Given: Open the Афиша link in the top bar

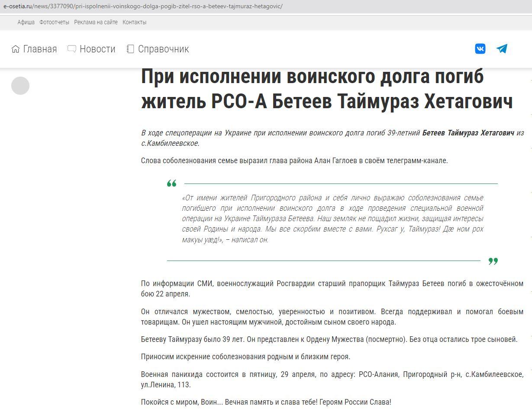Looking at the screenshot, I should (x=26, y=22).
